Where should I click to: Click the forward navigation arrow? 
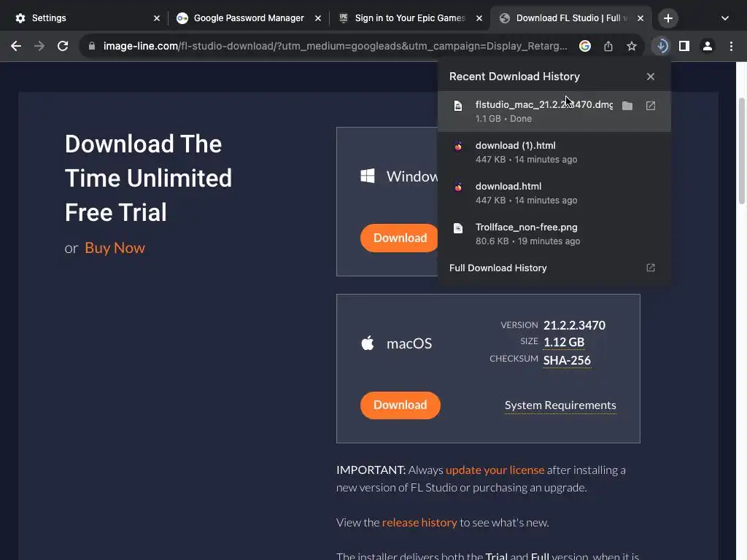(39, 46)
